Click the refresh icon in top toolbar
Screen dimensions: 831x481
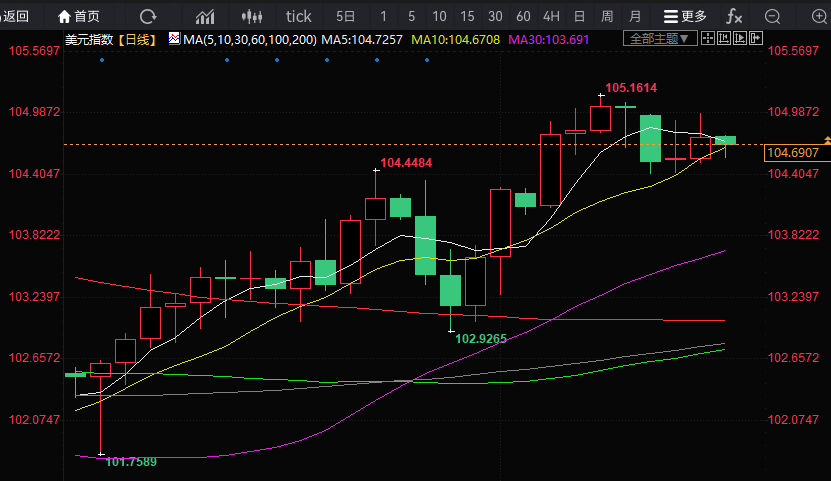(148, 16)
